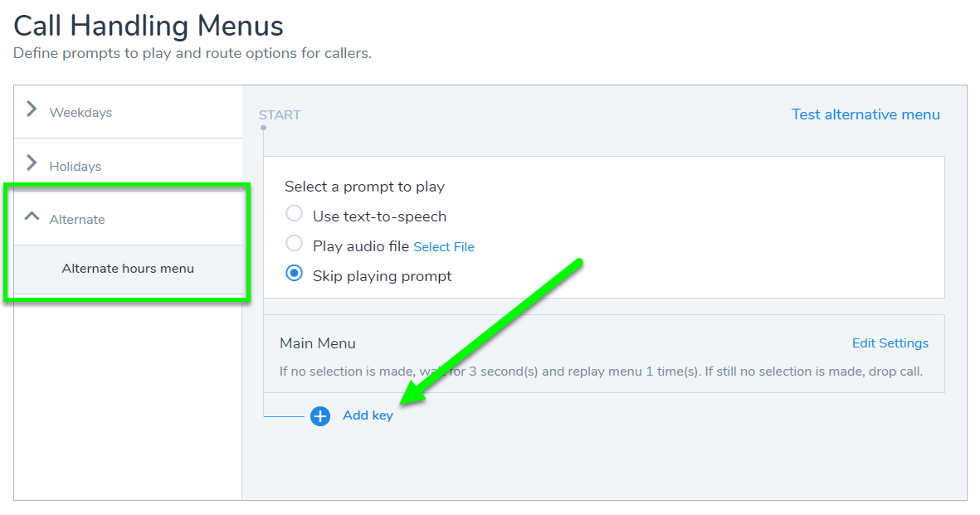The width and height of the screenshot is (980, 515).
Task: Open Edit Settings for Main Menu
Action: [890, 343]
